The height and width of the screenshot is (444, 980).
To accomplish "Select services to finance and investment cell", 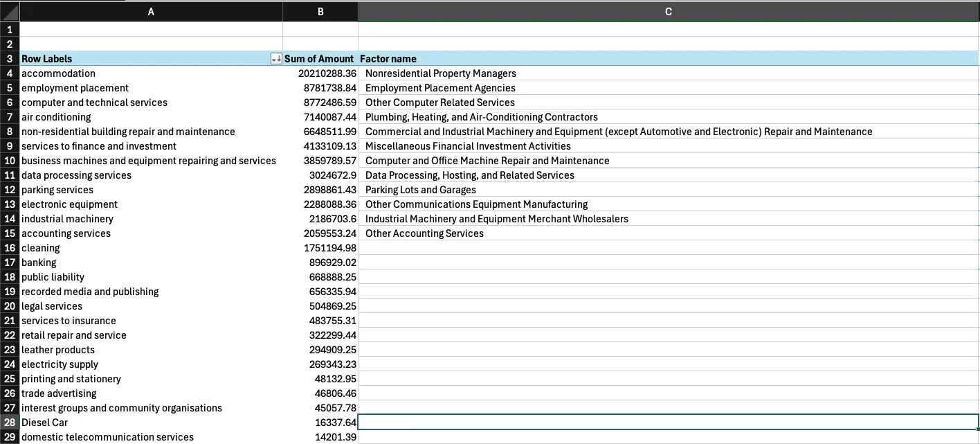I will point(151,146).
